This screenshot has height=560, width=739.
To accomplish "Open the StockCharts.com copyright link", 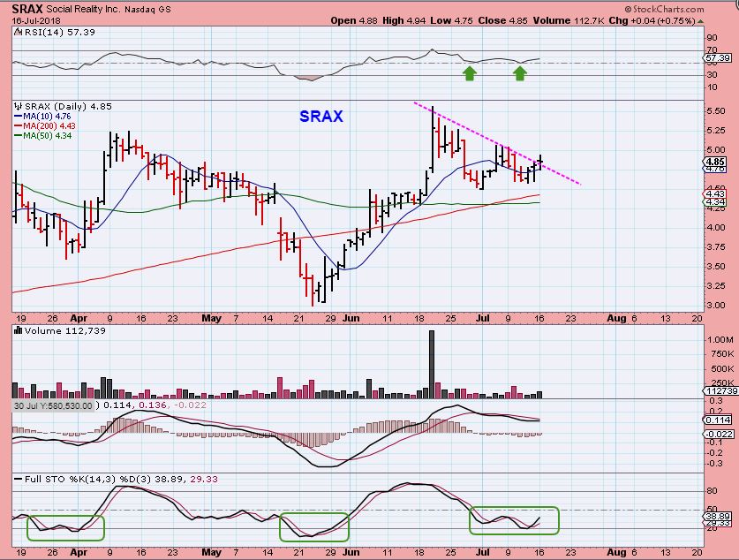I will point(665,9).
